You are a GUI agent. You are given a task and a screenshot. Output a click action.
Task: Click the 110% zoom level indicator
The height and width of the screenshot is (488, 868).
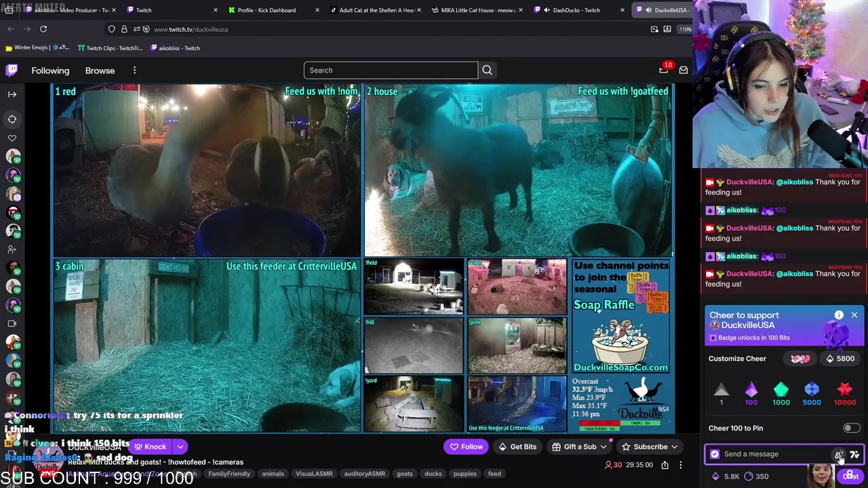[685, 29]
